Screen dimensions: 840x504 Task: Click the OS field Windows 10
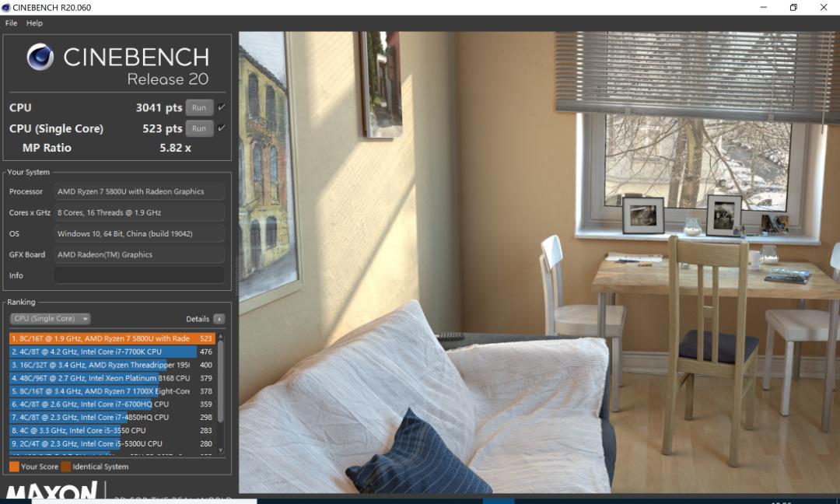coord(139,233)
